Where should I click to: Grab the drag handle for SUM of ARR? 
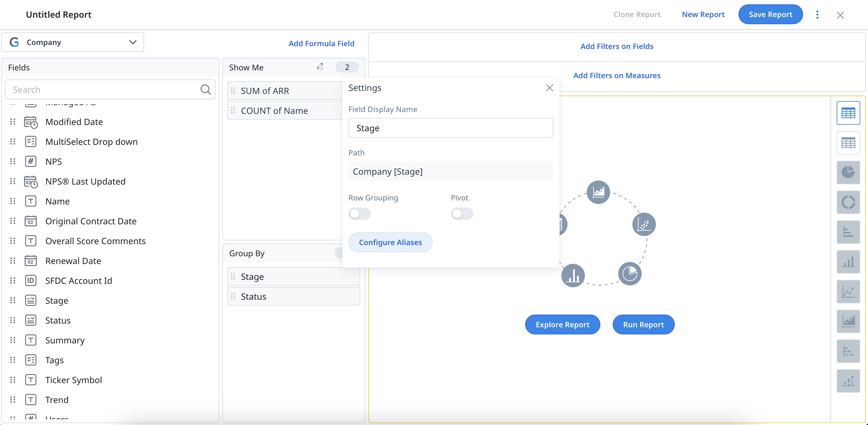click(233, 91)
